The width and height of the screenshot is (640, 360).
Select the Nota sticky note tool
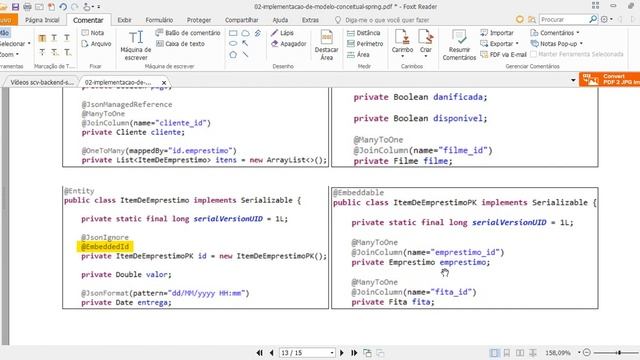[x=93, y=33]
